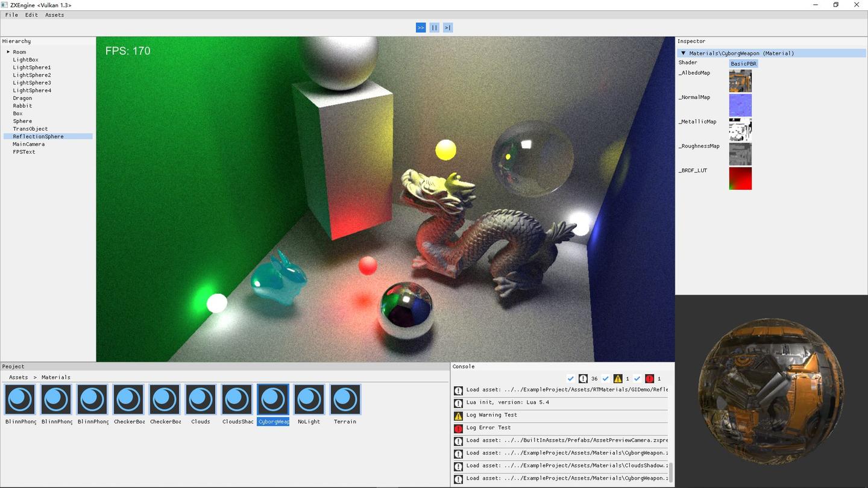Click the BasicPBR shader button

pos(743,63)
